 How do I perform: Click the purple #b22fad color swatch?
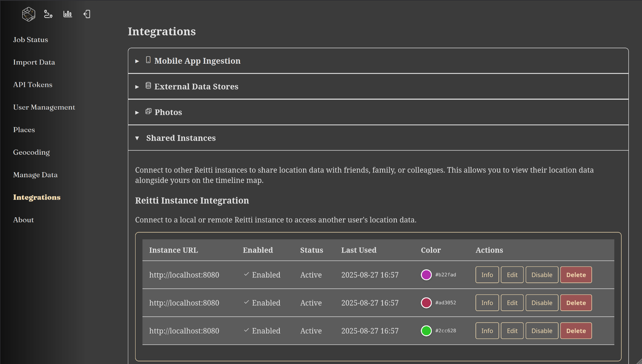[426, 275]
